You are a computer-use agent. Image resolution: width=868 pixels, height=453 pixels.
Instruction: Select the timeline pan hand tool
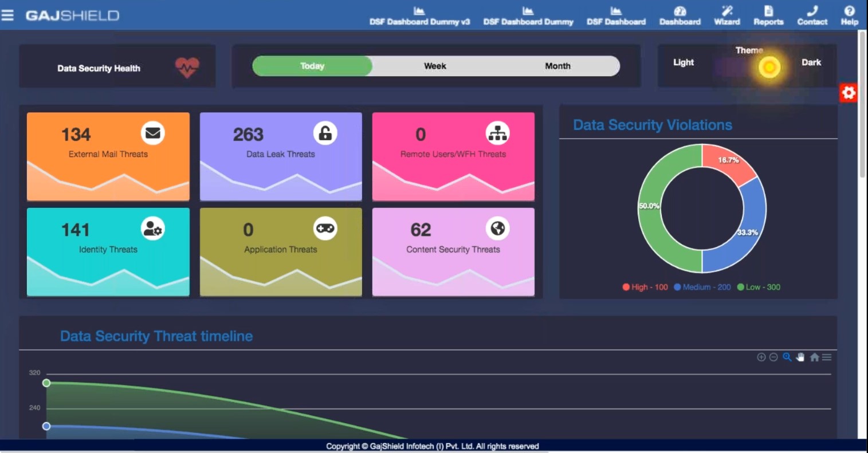[x=800, y=357]
